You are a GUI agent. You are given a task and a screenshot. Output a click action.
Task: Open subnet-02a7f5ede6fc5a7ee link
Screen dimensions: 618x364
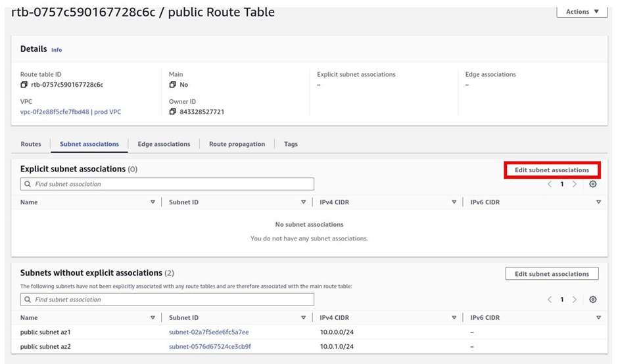(x=209, y=332)
